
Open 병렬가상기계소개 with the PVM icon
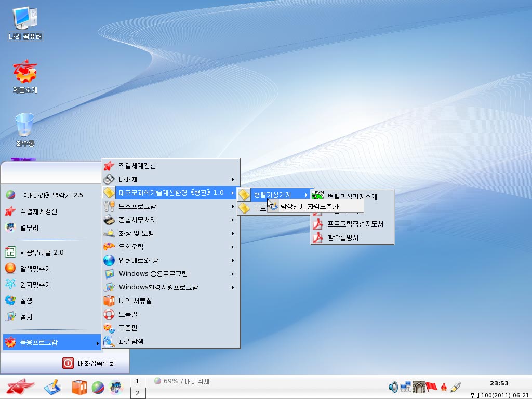point(352,196)
